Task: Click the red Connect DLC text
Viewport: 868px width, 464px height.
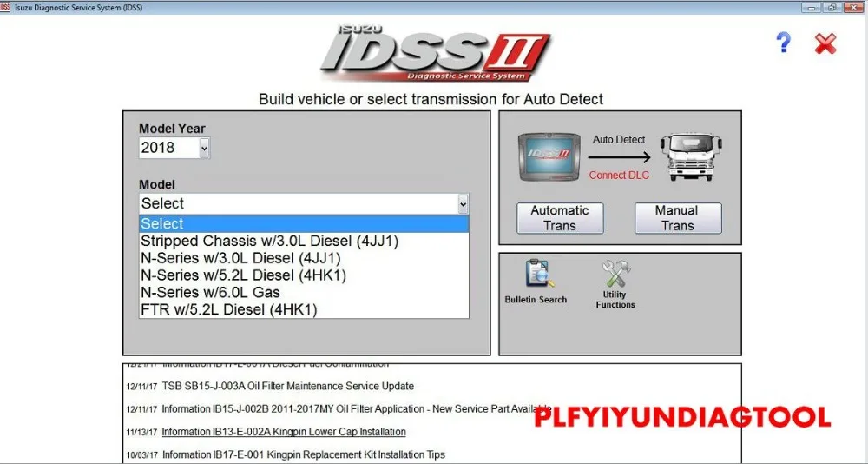Action: pyautogui.click(x=619, y=176)
